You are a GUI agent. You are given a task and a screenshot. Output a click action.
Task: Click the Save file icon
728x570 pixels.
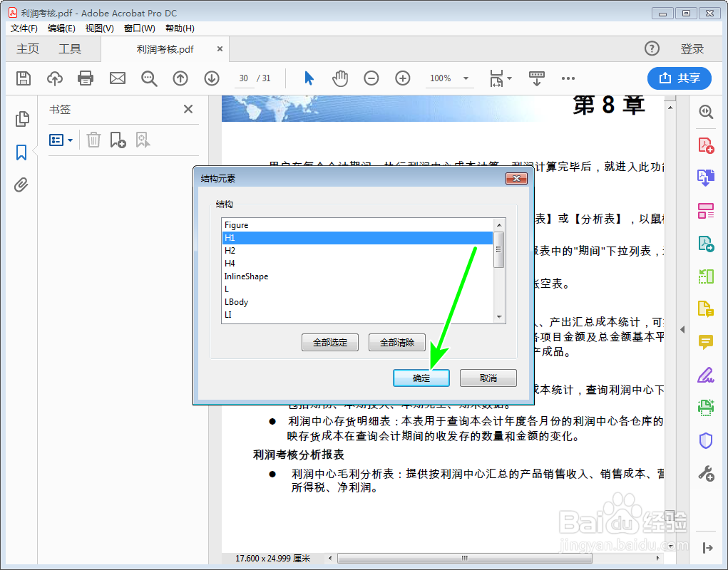coord(24,78)
